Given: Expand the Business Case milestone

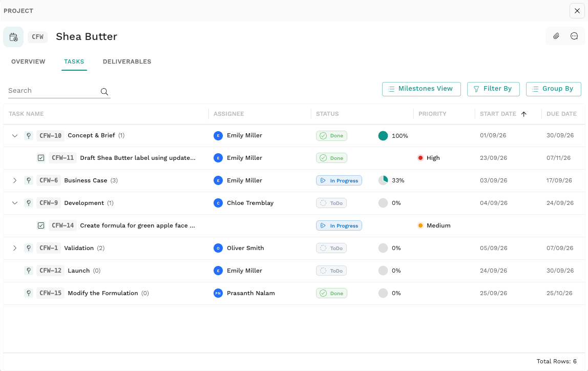Looking at the screenshot, I should tap(15, 180).
